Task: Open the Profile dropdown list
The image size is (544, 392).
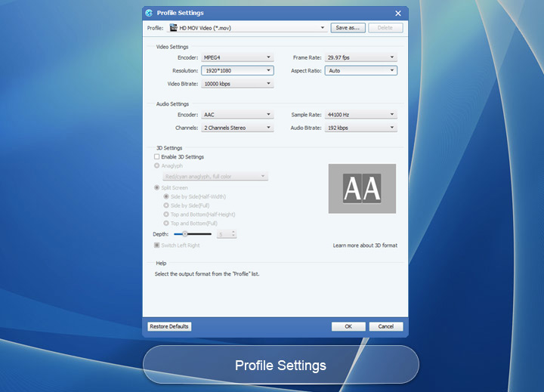Action: coord(247,28)
